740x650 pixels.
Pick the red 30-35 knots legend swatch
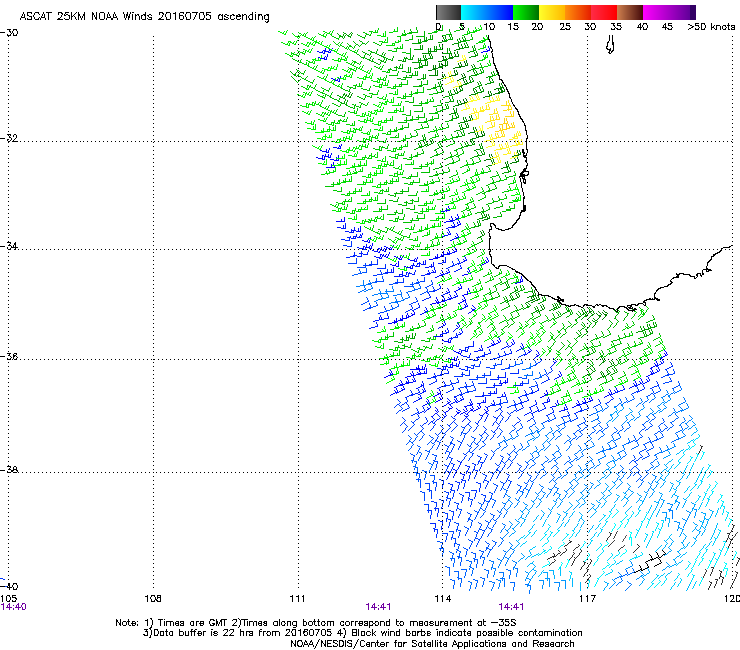click(x=604, y=12)
